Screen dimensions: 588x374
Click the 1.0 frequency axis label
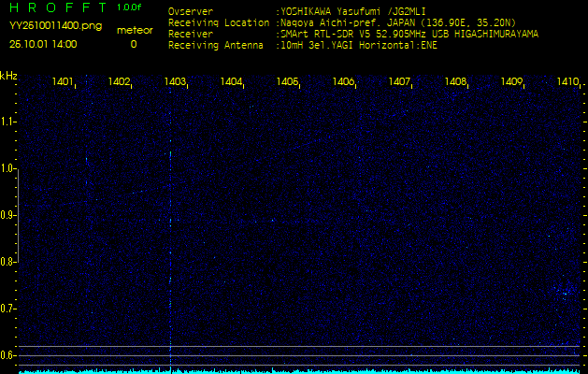(7, 168)
